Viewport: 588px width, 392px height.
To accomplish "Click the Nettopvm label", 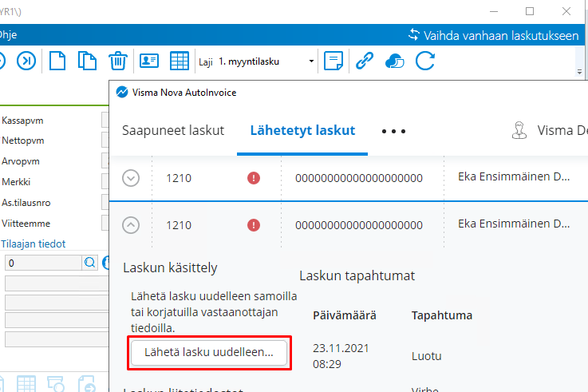I will tap(23, 141).
